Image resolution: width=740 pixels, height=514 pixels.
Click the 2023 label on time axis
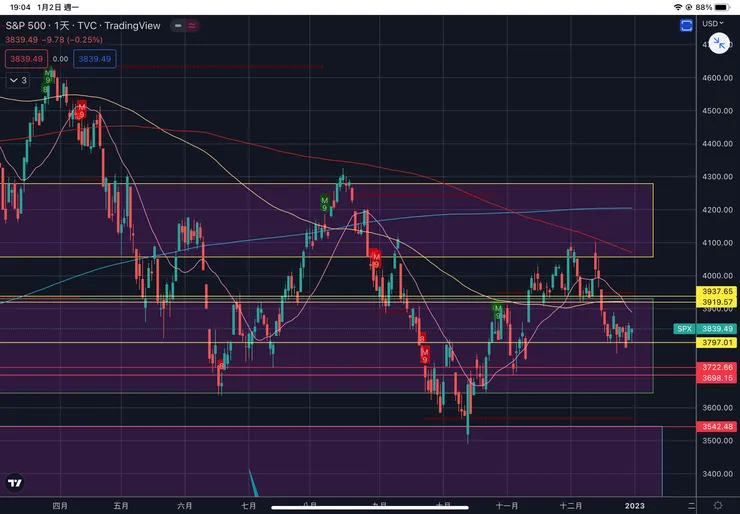tap(634, 506)
